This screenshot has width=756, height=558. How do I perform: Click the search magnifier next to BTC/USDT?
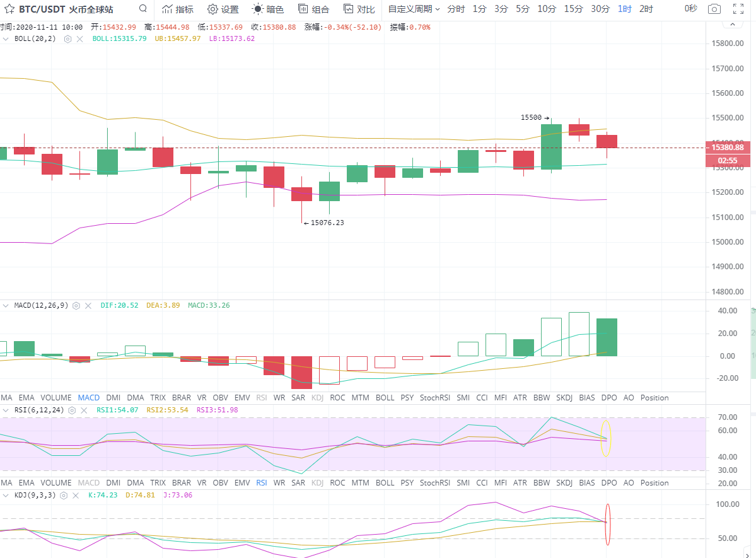143,9
